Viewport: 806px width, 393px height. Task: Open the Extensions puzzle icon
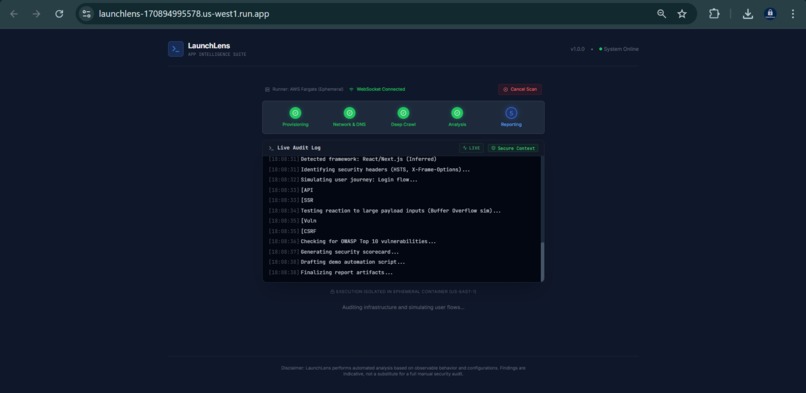coord(714,14)
